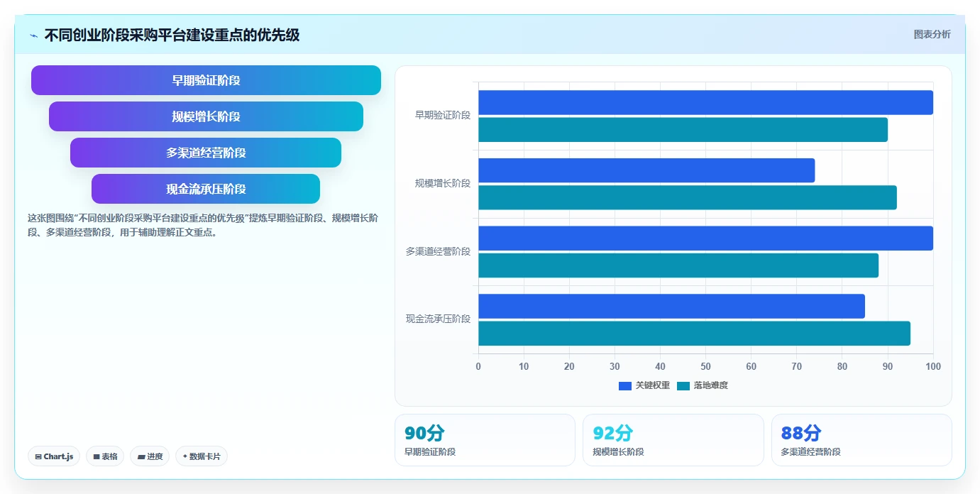Click the 表格 tag
Viewport: 980px width, 494px height.
tap(105, 456)
